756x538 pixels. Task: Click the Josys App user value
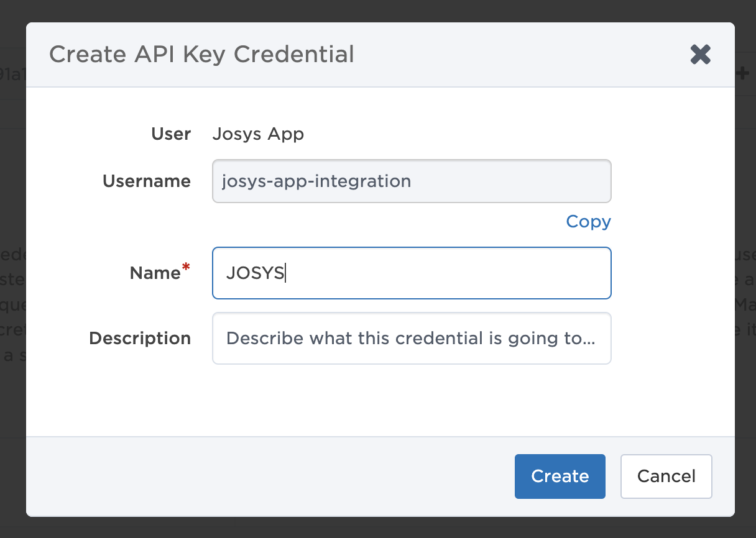coord(258,134)
